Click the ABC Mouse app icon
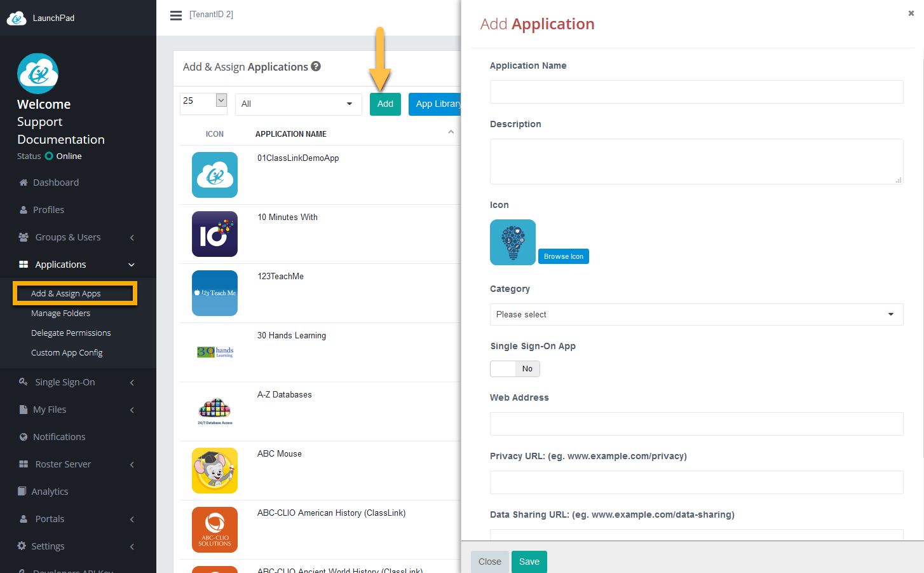 tap(215, 471)
